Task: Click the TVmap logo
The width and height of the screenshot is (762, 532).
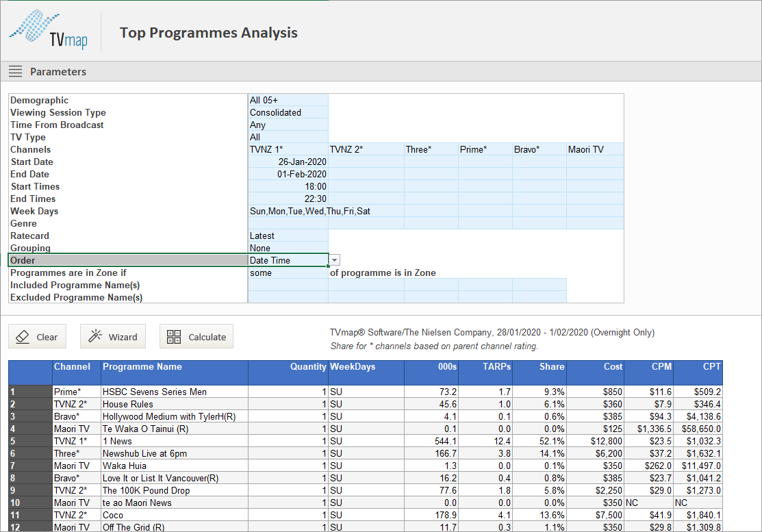Action: [x=49, y=30]
